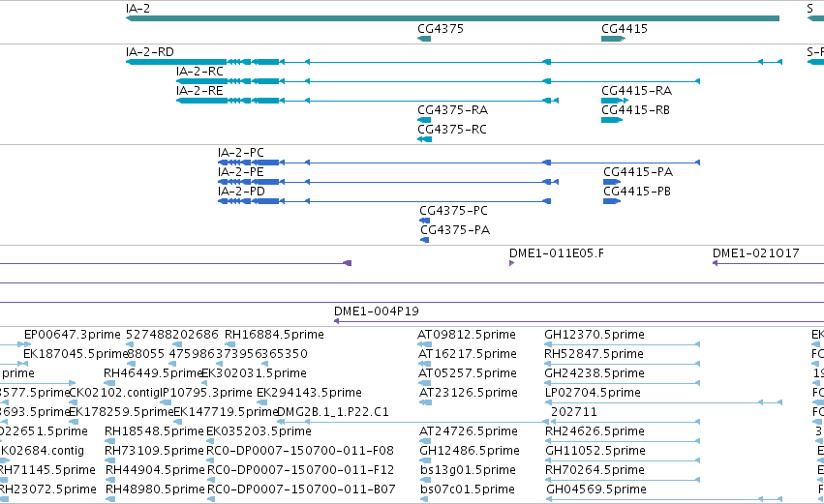Click EST label RH52847.5prime
The height and width of the screenshot is (504, 824).
coord(594,354)
